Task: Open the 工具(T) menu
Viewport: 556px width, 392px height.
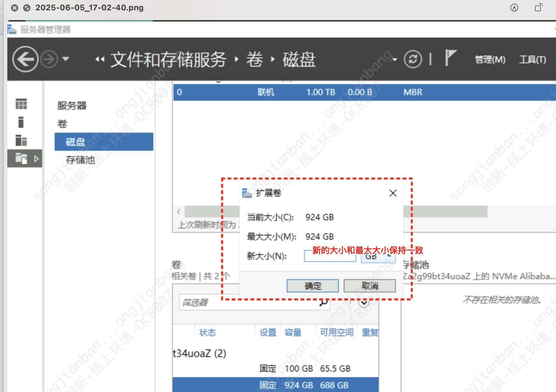Action: coord(532,59)
